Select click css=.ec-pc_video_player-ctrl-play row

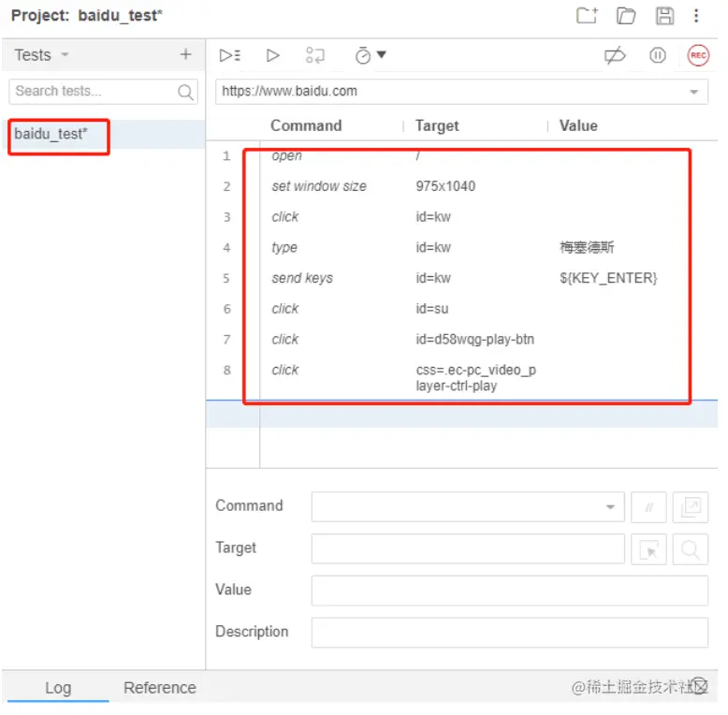pyautogui.click(x=461, y=377)
